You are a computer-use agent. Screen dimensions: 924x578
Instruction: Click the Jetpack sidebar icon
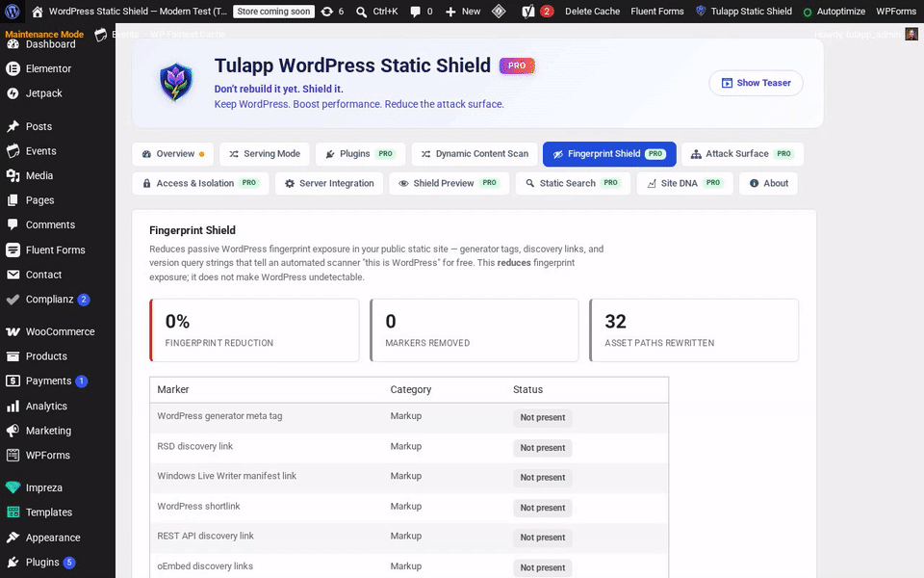click(x=13, y=93)
